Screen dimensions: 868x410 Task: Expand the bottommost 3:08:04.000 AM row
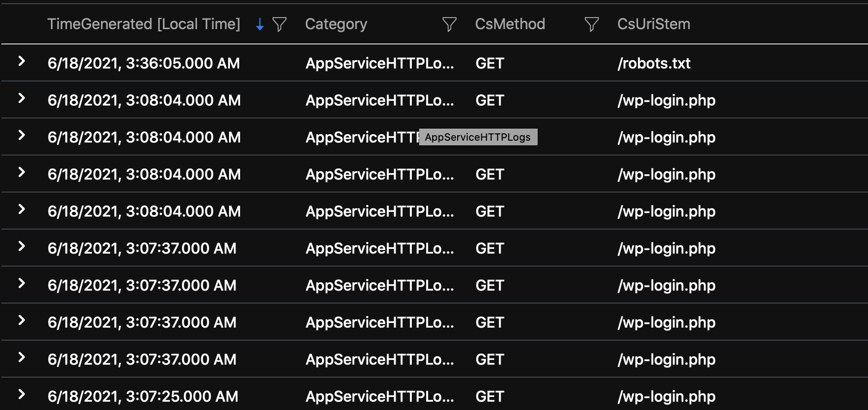coord(21,209)
